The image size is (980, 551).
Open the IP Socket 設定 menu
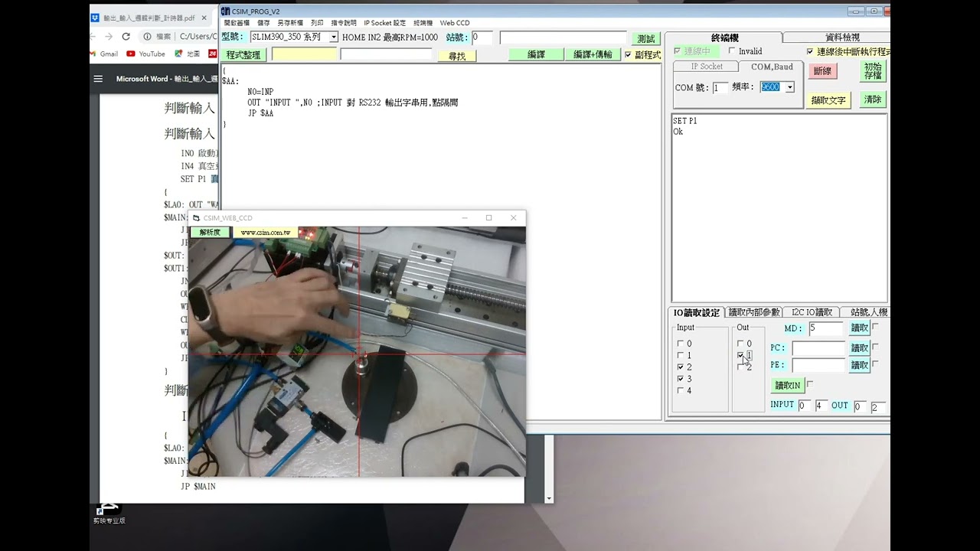point(384,23)
